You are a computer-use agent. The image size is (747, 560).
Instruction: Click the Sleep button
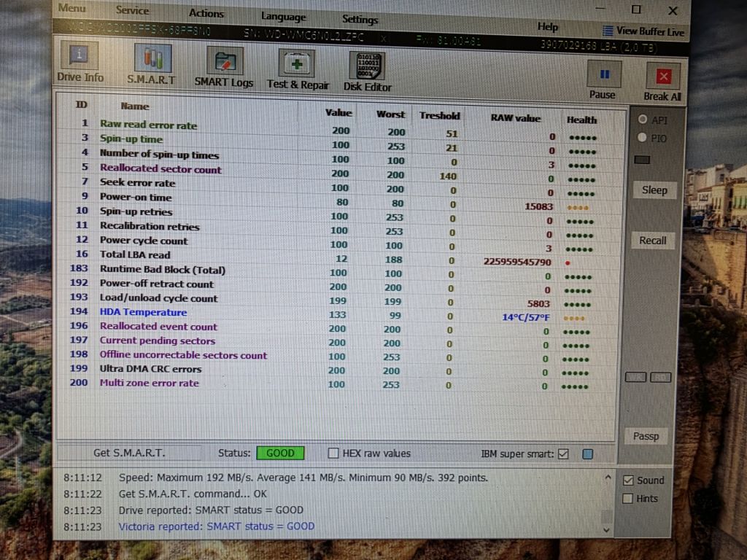pos(654,190)
